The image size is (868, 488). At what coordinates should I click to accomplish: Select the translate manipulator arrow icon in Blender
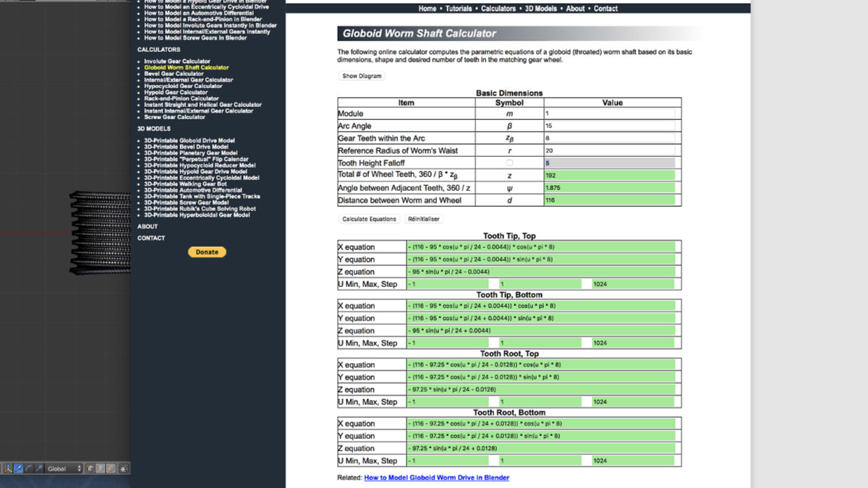[x=18, y=468]
